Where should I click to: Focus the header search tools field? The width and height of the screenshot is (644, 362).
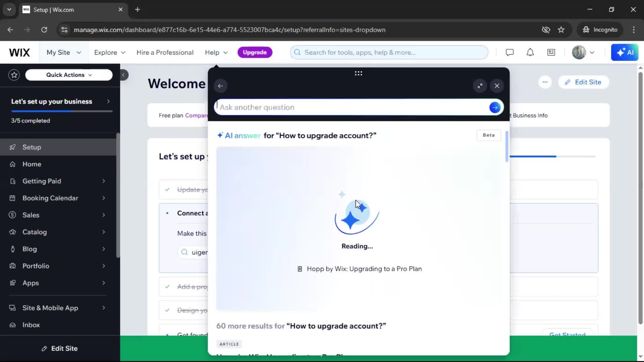coord(389,53)
